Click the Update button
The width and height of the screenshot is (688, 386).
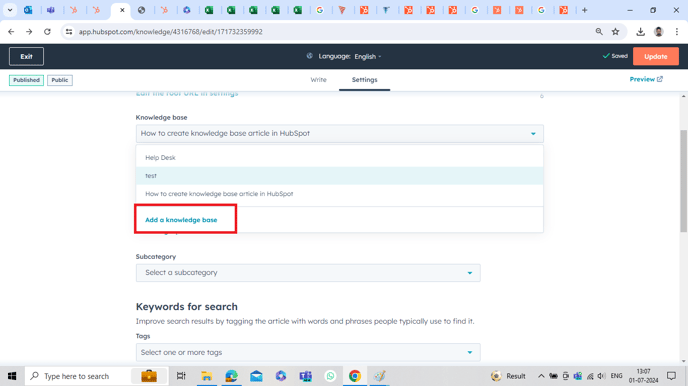656,56
